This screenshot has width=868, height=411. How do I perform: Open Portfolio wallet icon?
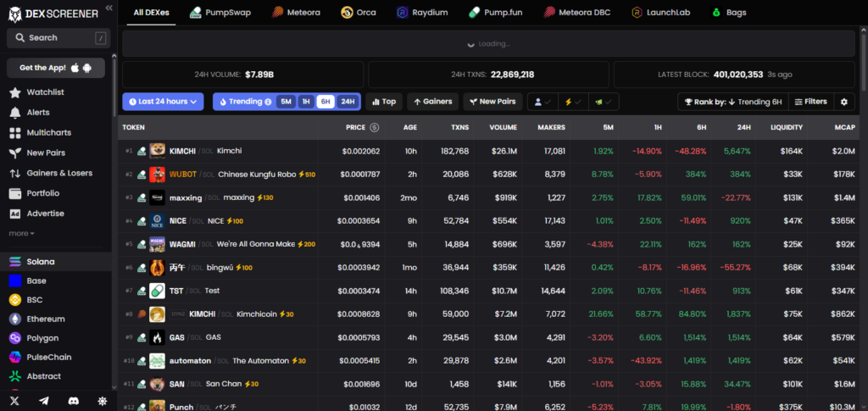[x=15, y=193]
